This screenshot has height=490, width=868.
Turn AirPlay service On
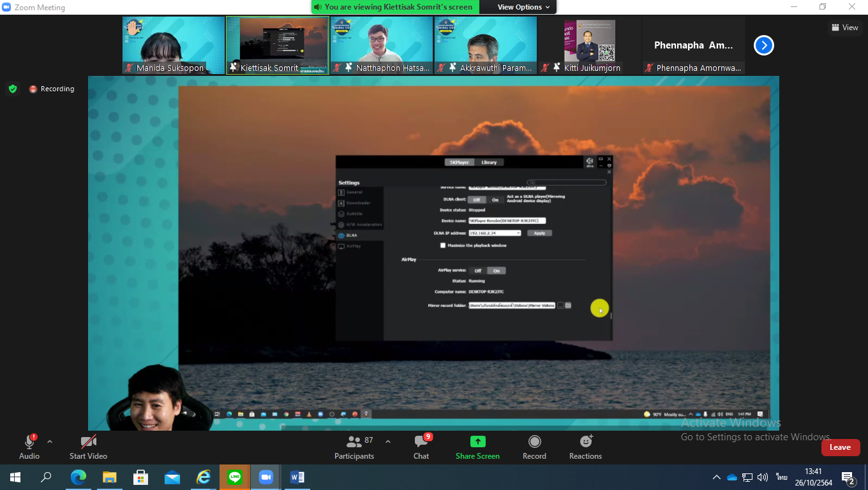(497, 271)
